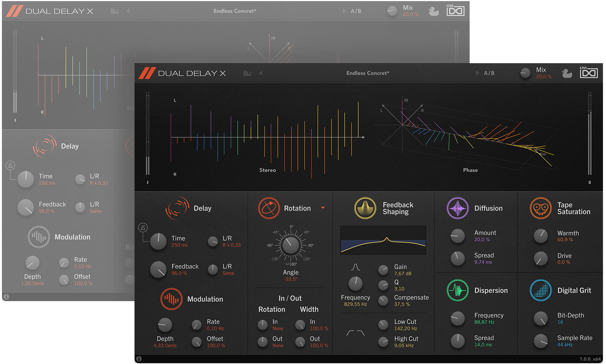Click the duck icon in front window
The image size is (606, 364).
click(x=567, y=73)
